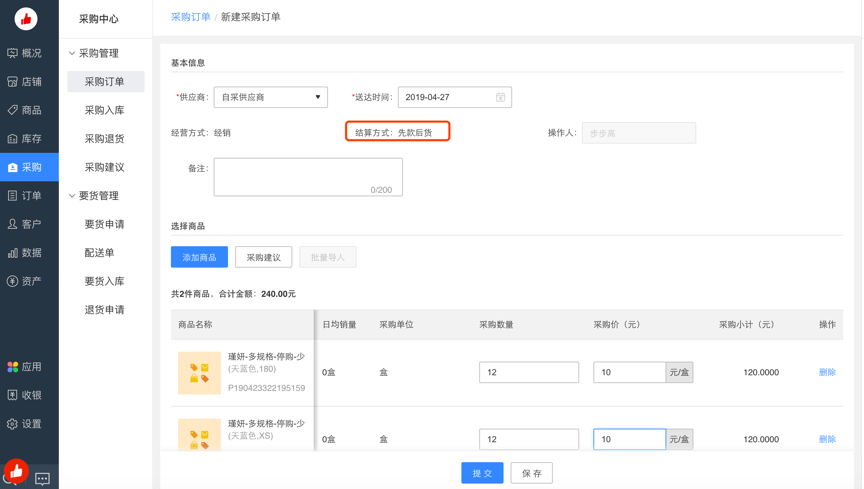The image size is (864, 489).
Task: Click the 数据 data chart icon
Action: click(x=13, y=253)
